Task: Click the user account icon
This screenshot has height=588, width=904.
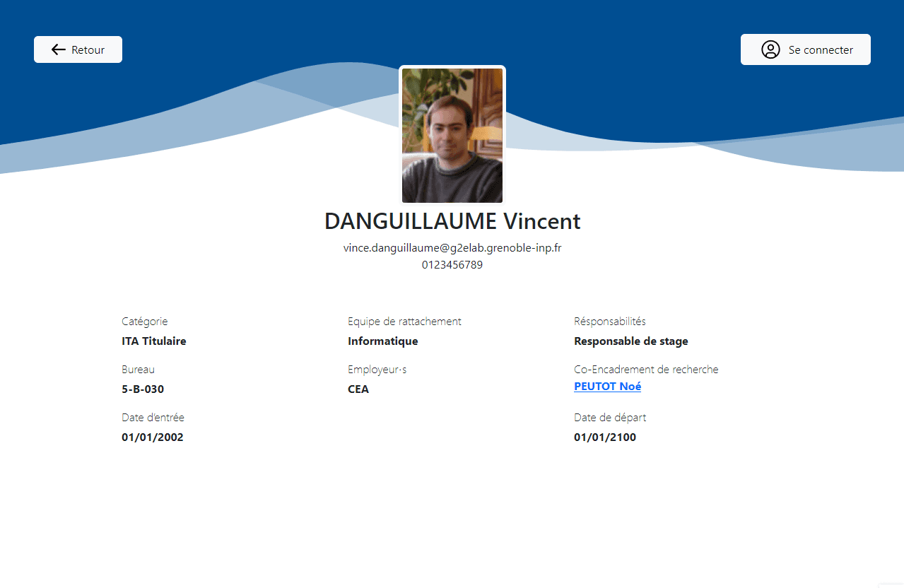Action: (770, 49)
